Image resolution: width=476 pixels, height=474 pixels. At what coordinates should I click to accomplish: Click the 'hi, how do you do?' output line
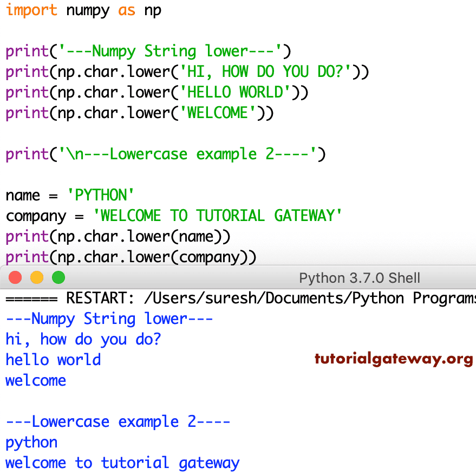82,339
